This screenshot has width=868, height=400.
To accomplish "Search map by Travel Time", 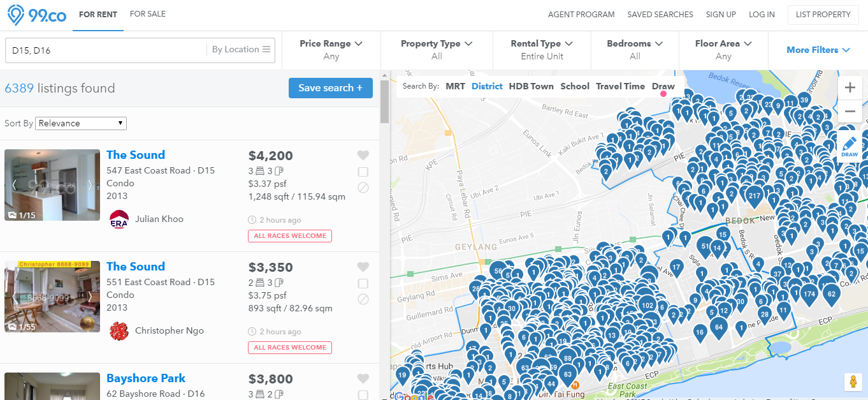I will pyautogui.click(x=621, y=86).
